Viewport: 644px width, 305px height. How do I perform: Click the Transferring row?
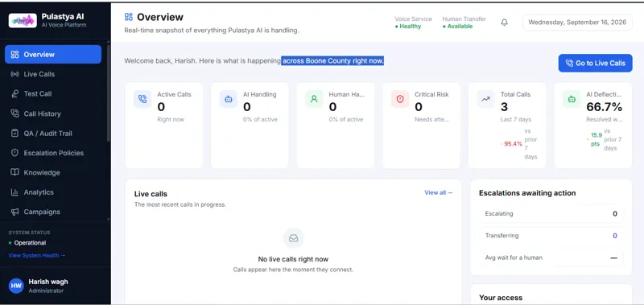point(551,236)
